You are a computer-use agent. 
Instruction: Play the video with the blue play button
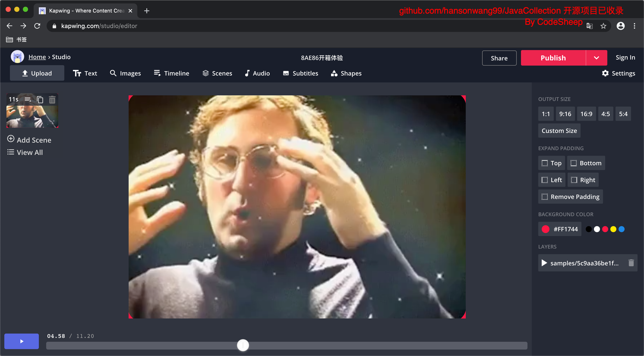[22, 341]
